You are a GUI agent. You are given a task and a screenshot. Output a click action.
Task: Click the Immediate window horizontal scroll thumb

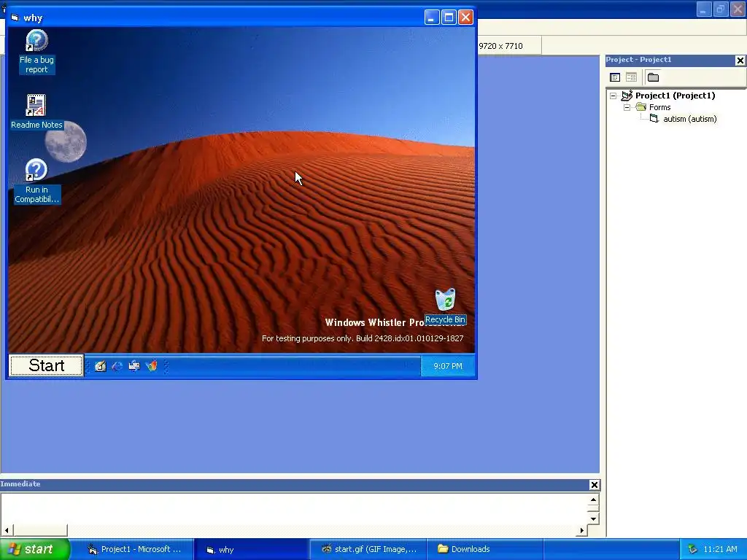pos(40,530)
